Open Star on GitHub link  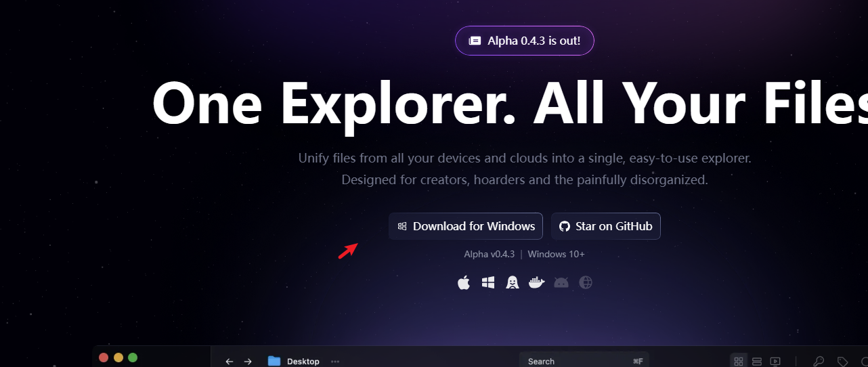tap(605, 226)
